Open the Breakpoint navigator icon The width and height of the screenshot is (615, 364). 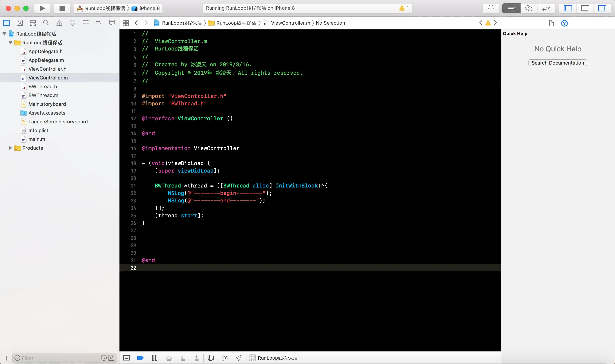coord(99,23)
